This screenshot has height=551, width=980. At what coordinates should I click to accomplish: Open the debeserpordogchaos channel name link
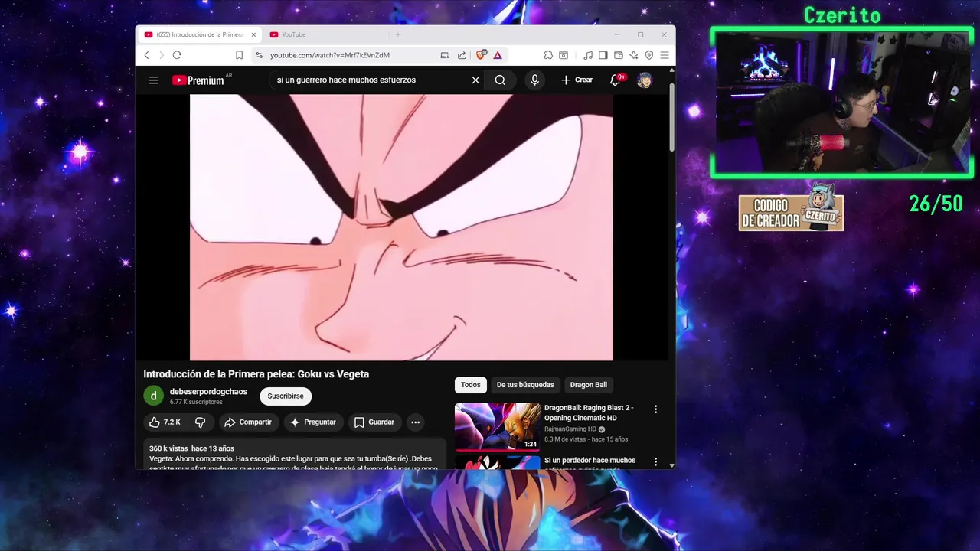pyautogui.click(x=208, y=392)
